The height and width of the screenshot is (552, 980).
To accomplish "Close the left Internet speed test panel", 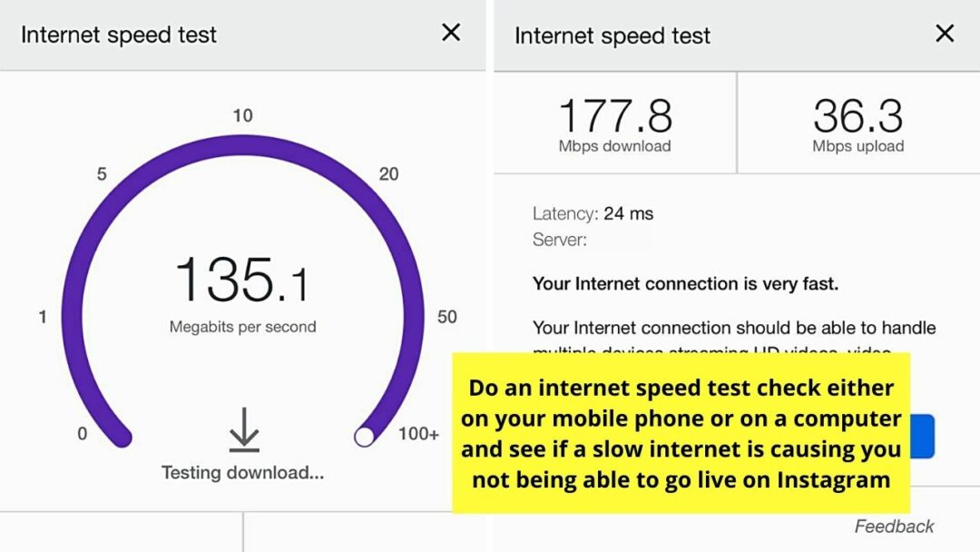I will [x=451, y=34].
